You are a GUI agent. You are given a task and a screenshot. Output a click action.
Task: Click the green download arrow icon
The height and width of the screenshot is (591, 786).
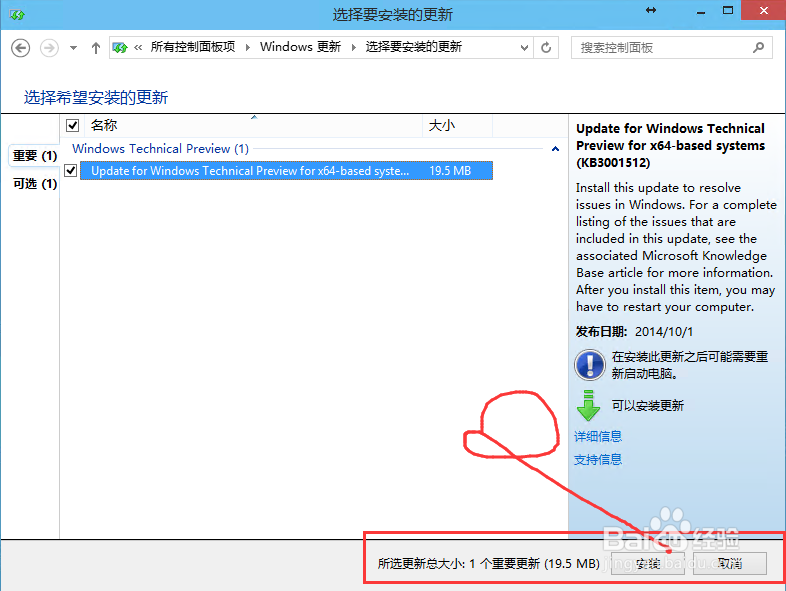click(x=588, y=405)
